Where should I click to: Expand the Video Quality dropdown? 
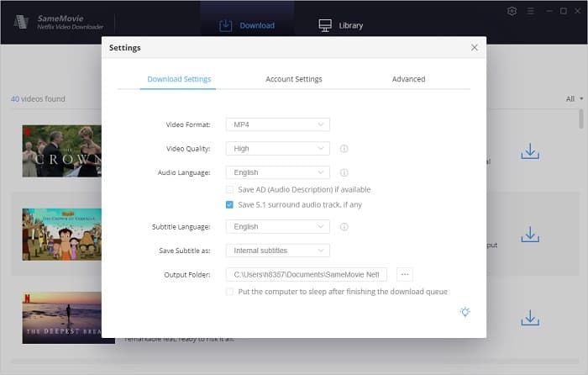[277, 149]
